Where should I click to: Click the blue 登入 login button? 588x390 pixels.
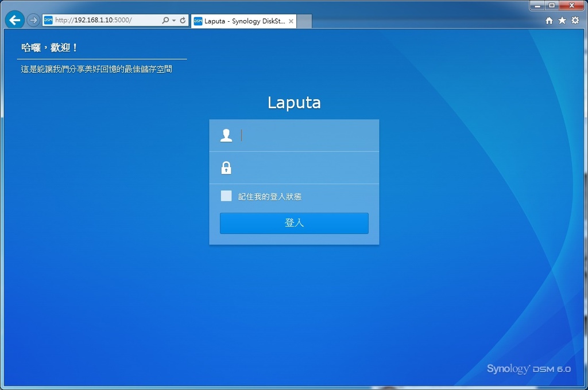tap(294, 223)
